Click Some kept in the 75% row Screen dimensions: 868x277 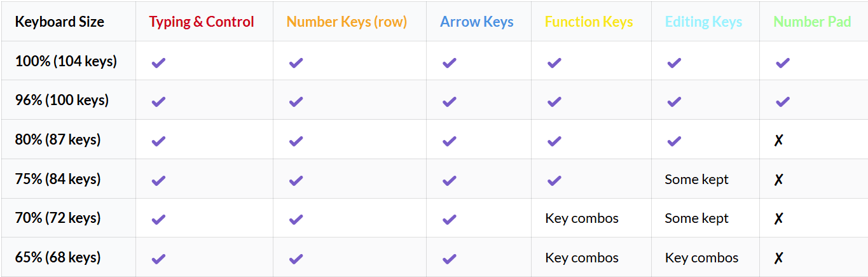(697, 180)
